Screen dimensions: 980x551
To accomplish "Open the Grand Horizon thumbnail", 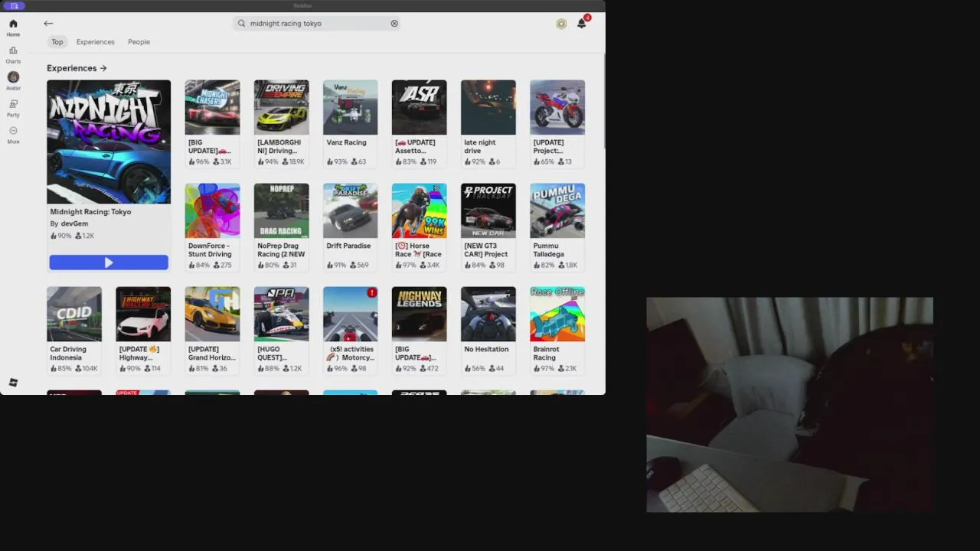I will coord(212,314).
